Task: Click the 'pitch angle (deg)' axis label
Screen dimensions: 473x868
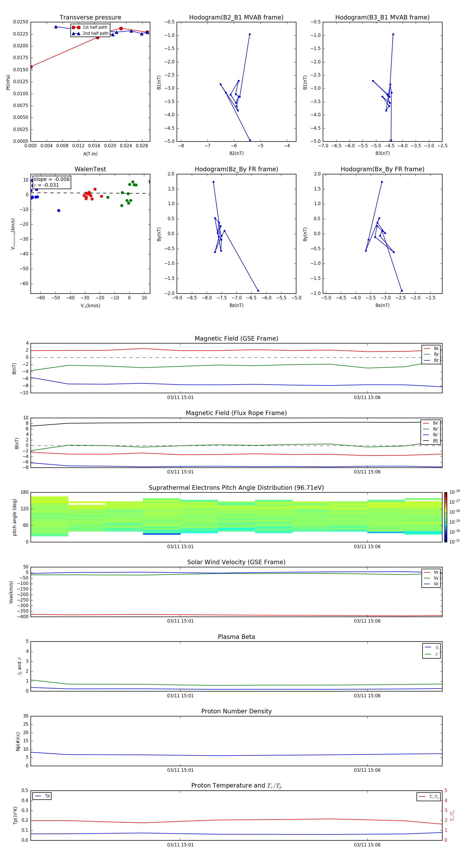Action: click(x=14, y=517)
